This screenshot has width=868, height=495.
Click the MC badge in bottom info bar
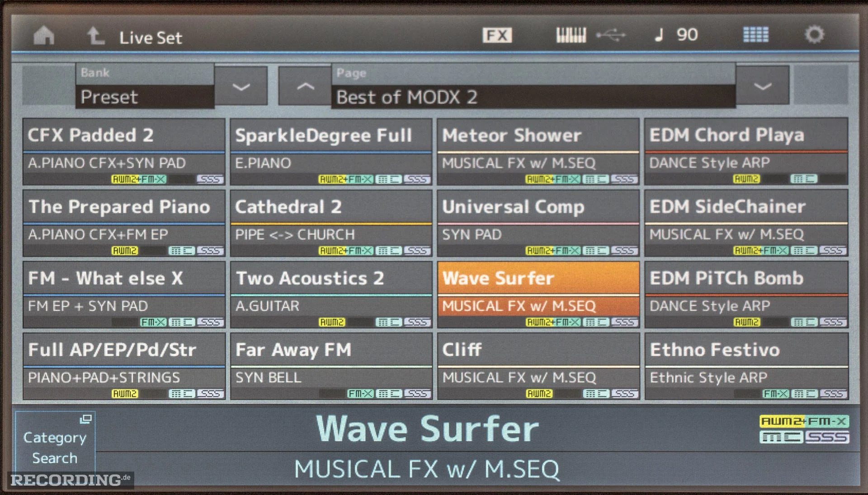pos(781,437)
